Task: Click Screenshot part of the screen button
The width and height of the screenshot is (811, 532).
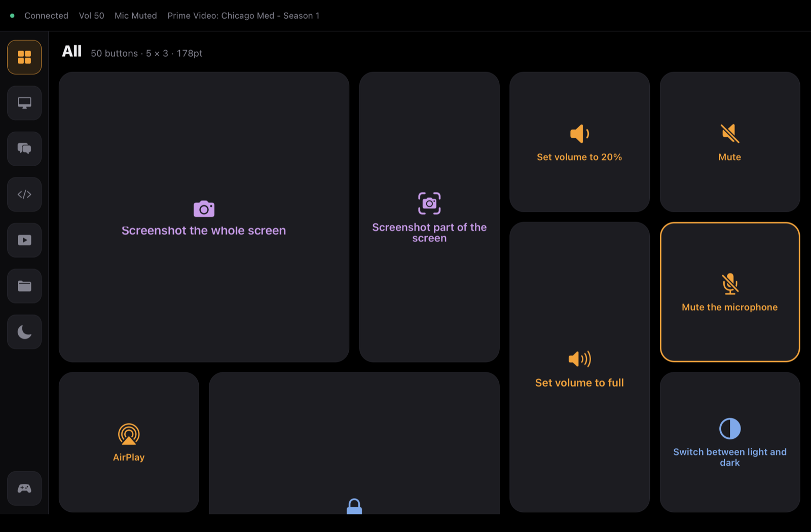Action: click(429, 217)
